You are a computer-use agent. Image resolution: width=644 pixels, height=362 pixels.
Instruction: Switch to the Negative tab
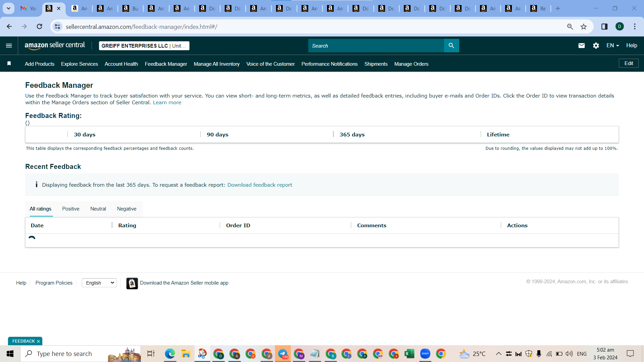coord(127,209)
